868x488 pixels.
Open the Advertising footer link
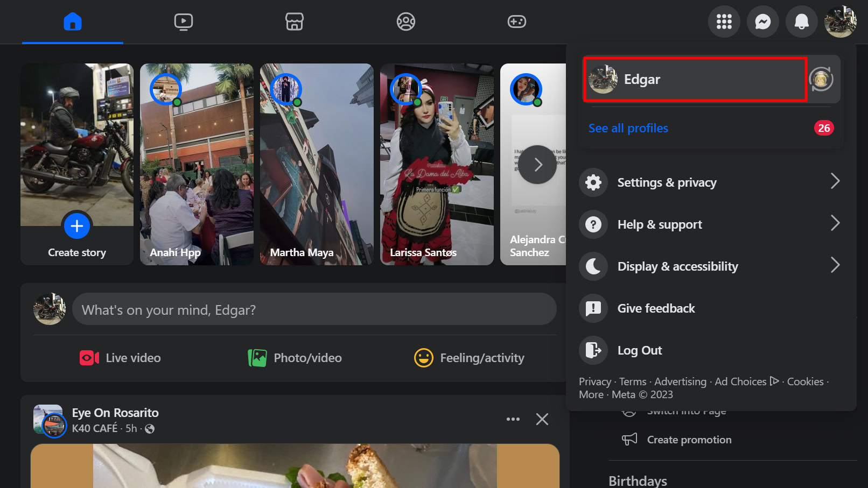click(x=681, y=381)
